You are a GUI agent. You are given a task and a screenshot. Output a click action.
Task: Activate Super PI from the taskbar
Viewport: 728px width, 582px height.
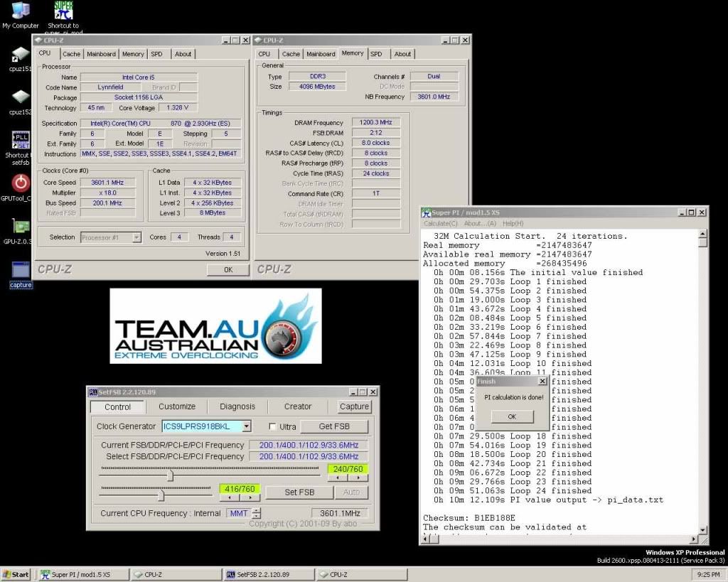point(84,575)
